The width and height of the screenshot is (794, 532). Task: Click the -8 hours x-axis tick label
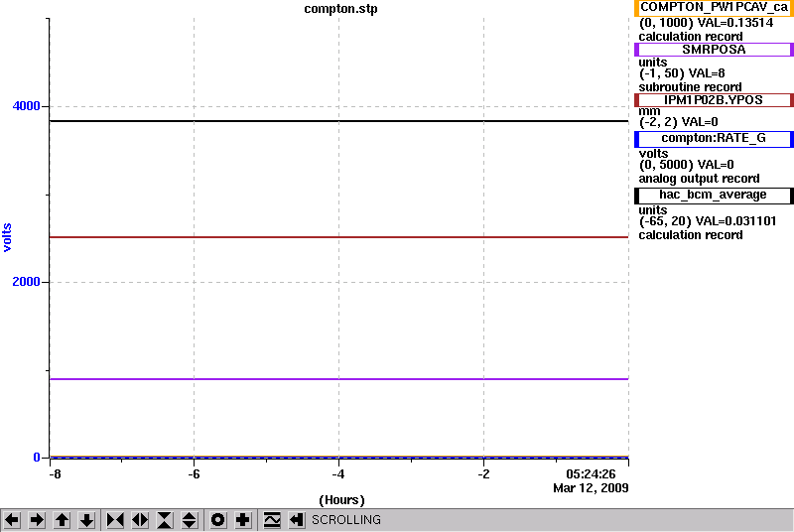coord(55,474)
